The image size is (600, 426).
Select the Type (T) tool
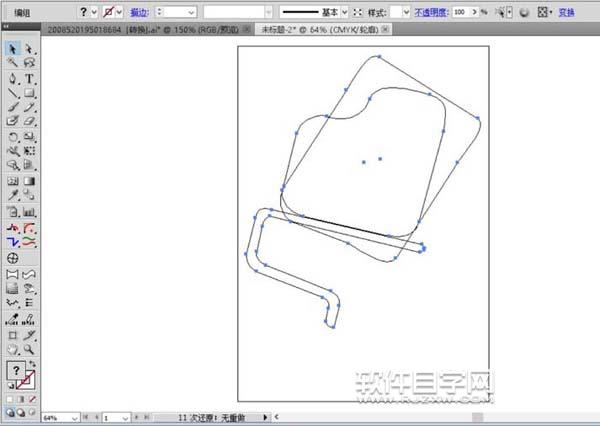tap(29, 78)
